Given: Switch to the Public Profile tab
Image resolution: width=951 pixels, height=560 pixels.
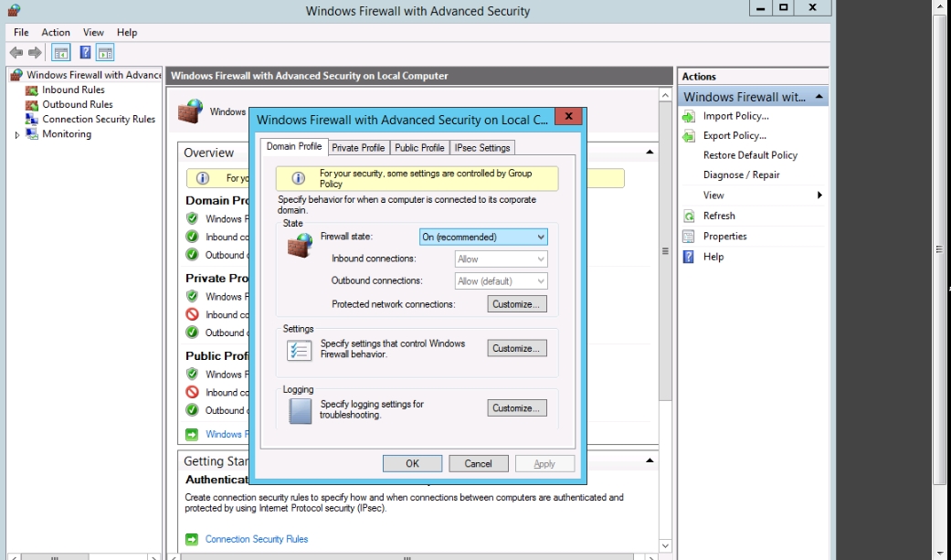Looking at the screenshot, I should [x=419, y=147].
